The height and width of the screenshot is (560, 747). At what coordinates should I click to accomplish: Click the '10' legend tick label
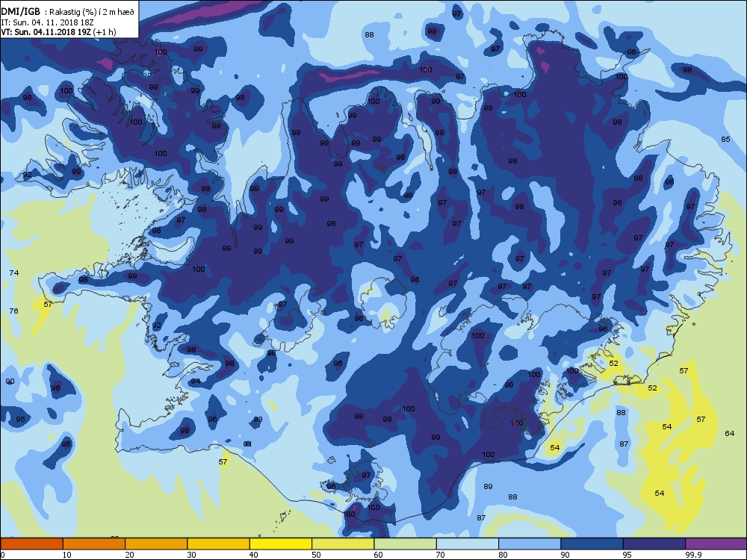coord(66,555)
